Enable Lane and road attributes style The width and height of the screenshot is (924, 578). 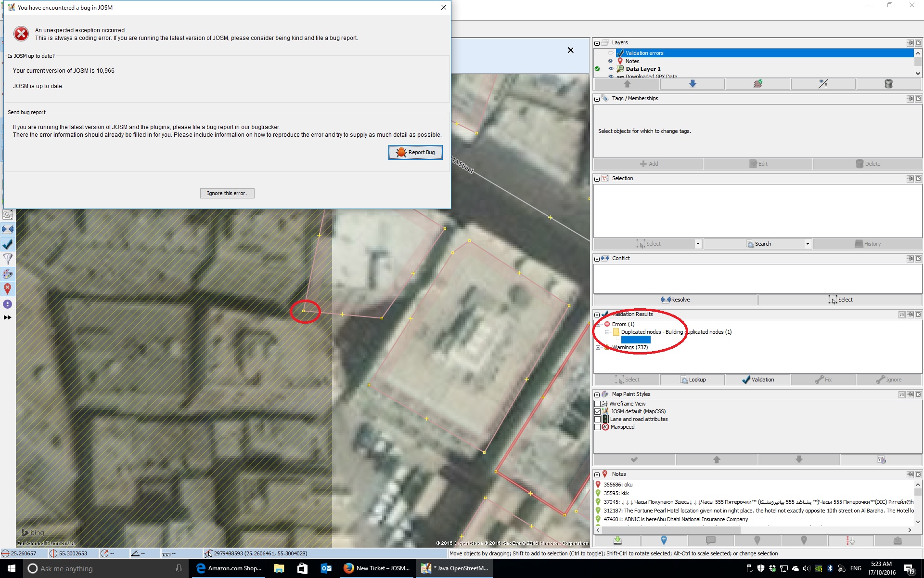coord(598,420)
